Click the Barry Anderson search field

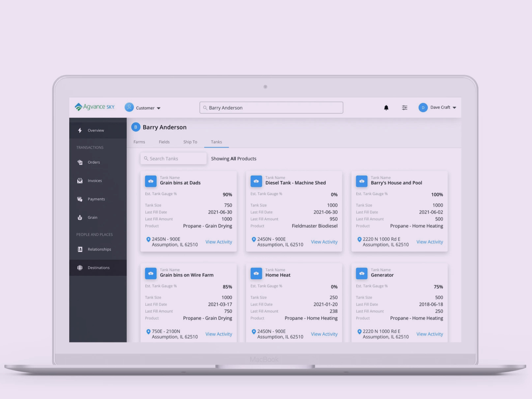271,108
